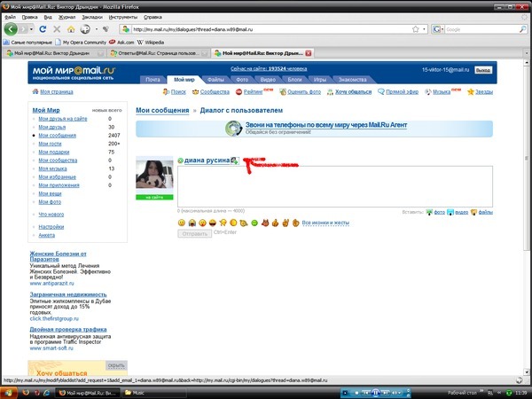Click the URL address field
The height and width of the screenshot is (399, 532).
[x=271, y=29]
